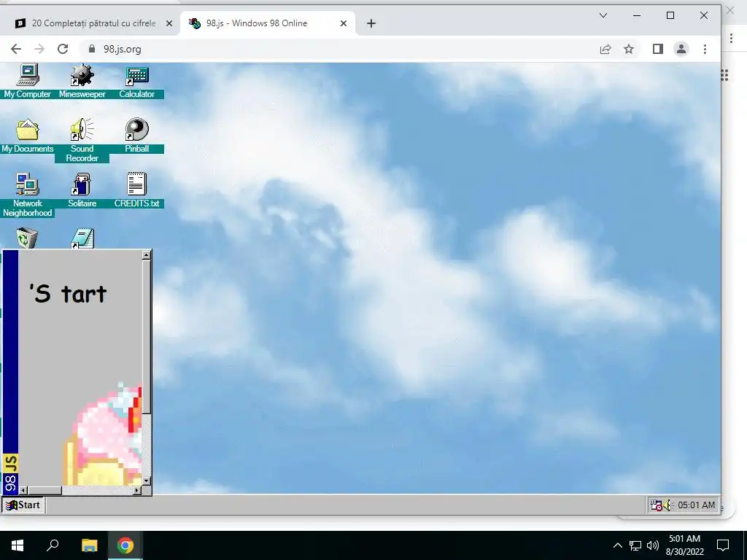Image resolution: width=747 pixels, height=560 pixels.
Task: Click the scroll up arrow in Start window
Action: pyautogui.click(x=146, y=255)
